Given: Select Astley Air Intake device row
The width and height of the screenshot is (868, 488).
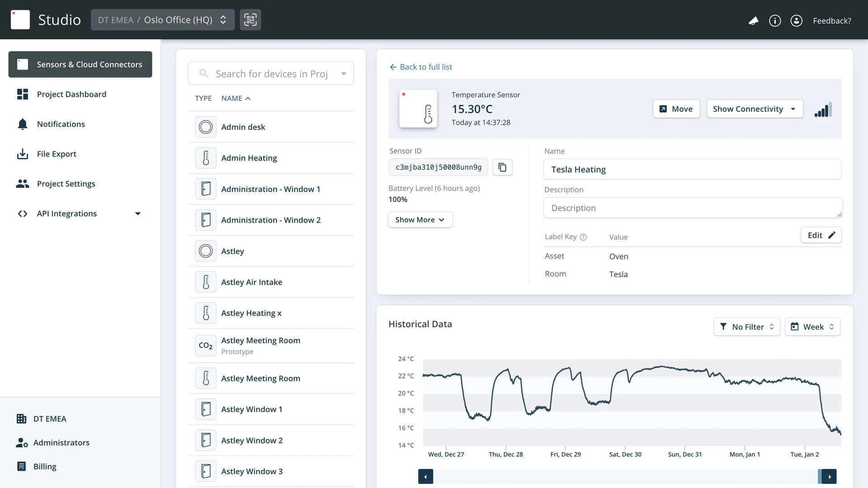Looking at the screenshot, I should coord(271,282).
